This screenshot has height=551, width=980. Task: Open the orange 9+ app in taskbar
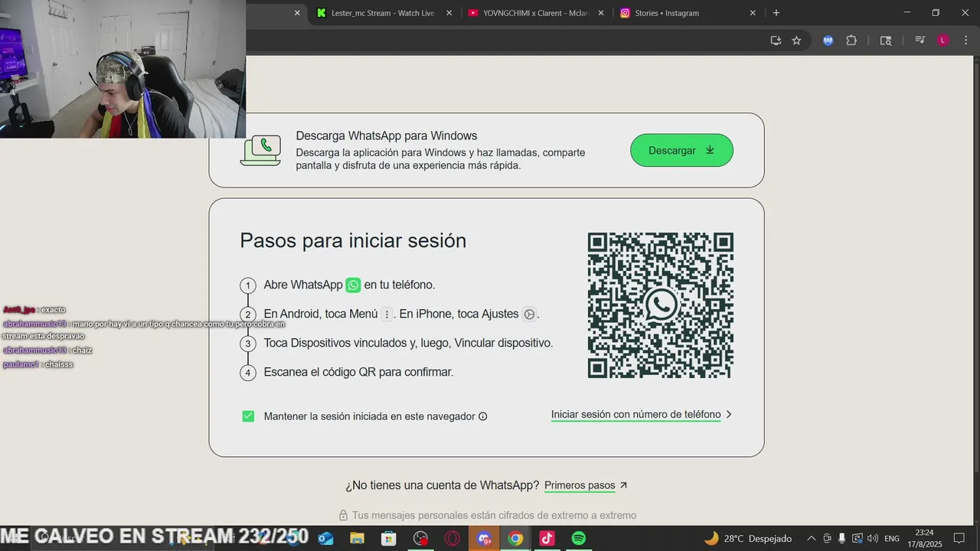[x=484, y=539]
